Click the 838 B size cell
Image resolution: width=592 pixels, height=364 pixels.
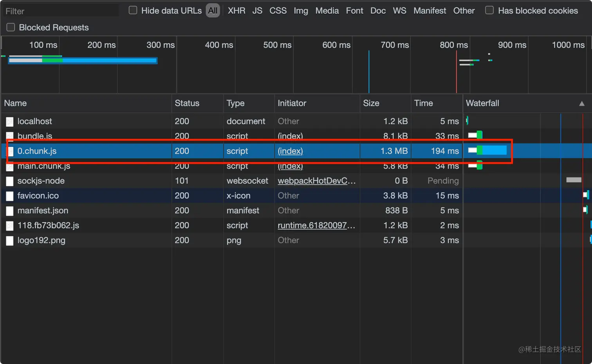click(396, 211)
